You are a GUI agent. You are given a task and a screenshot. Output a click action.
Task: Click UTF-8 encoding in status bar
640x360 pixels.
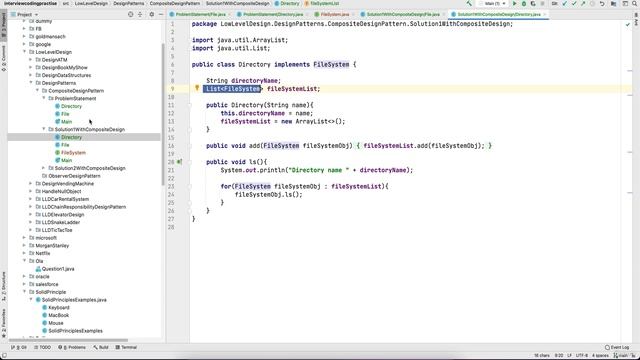(582, 356)
